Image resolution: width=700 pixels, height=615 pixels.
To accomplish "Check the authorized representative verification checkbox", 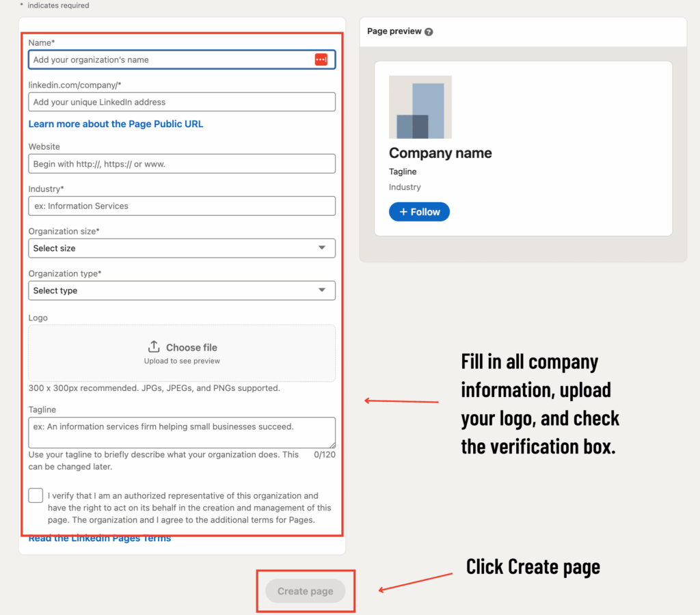I will [x=36, y=495].
